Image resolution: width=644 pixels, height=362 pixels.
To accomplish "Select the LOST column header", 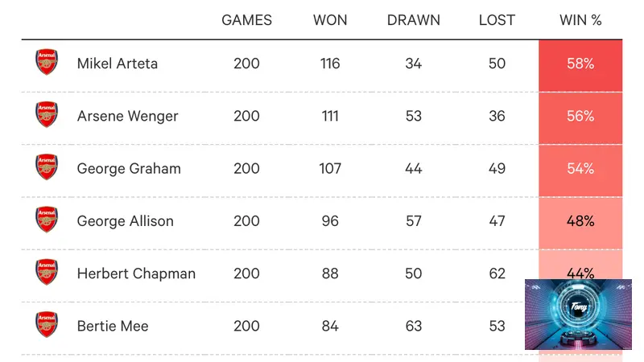I will [x=497, y=20].
